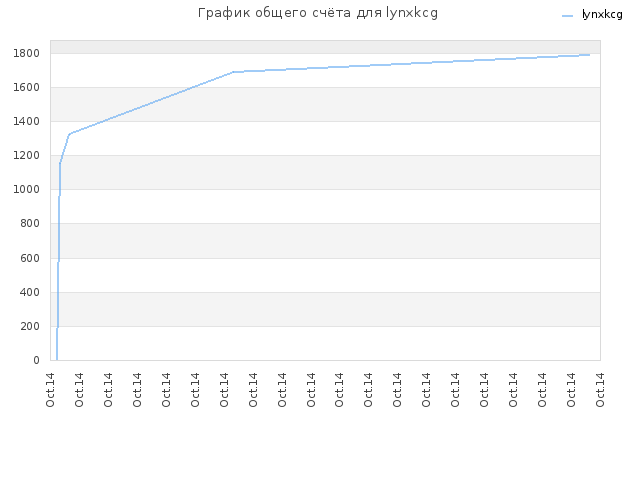The width and height of the screenshot is (640, 480).
Task: Click y-axis label 1400
Action: pyautogui.click(x=27, y=122)
